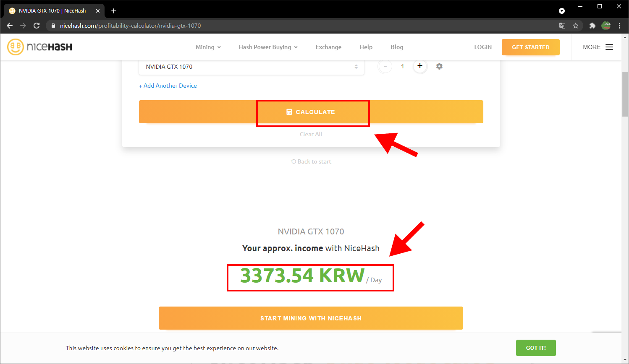Open Google Translate page icon

click(x=562, y=26)
